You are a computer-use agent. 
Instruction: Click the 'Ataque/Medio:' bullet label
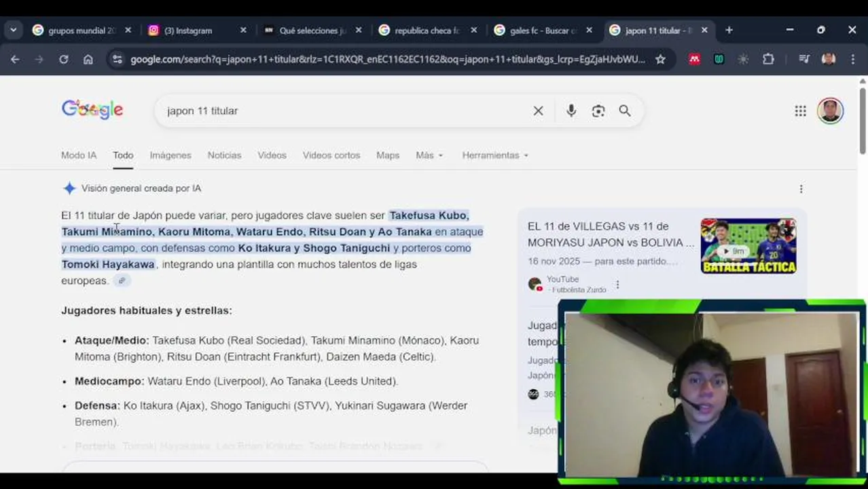click(x=112, y=340)
